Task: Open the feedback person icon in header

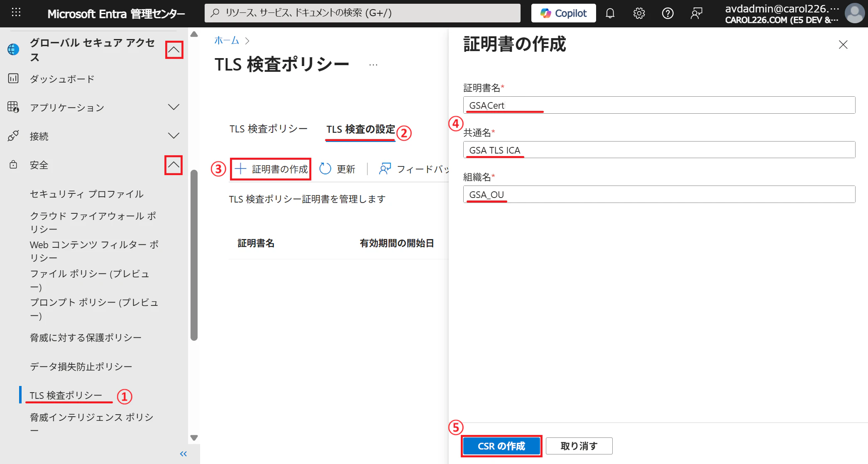Action: click(x=696, y=13)
